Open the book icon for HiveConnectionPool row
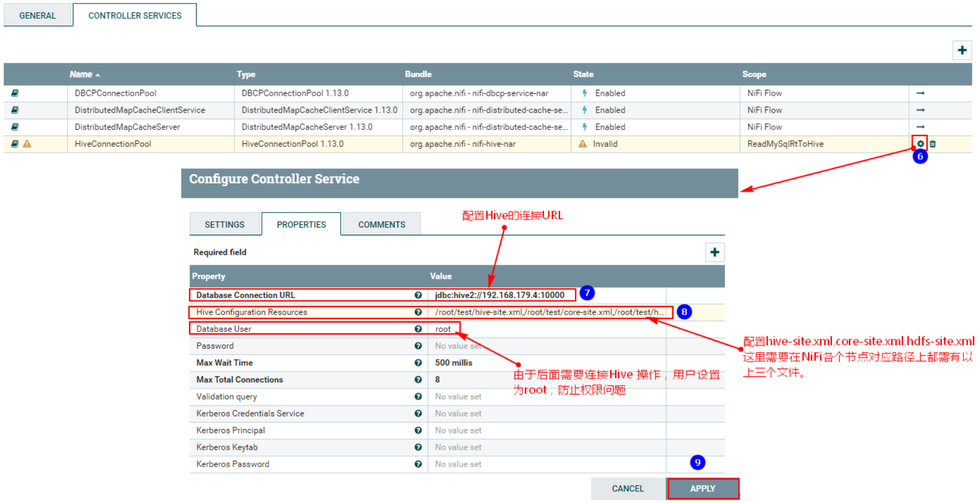 tap(15, 144)
